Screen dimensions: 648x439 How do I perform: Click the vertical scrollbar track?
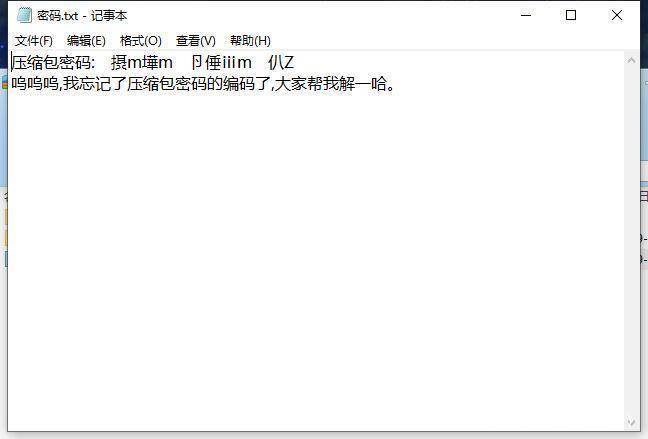coord(631,240)
